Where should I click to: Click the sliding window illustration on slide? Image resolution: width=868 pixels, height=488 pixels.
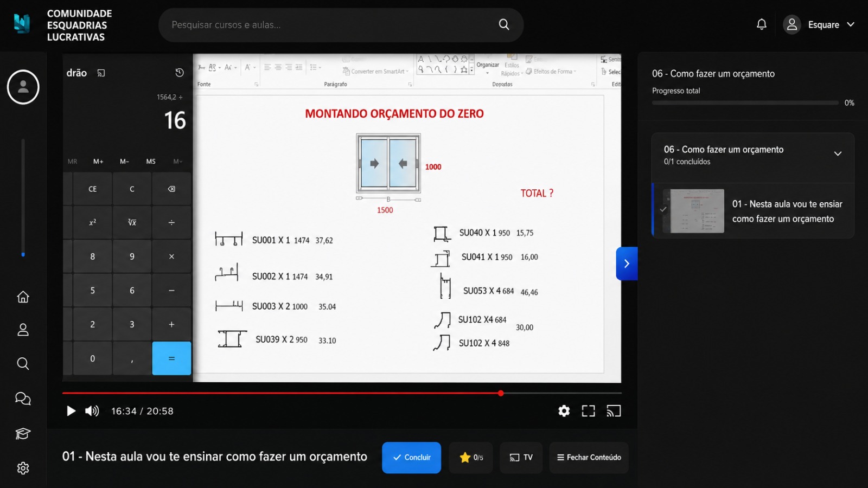click(388, 163)
